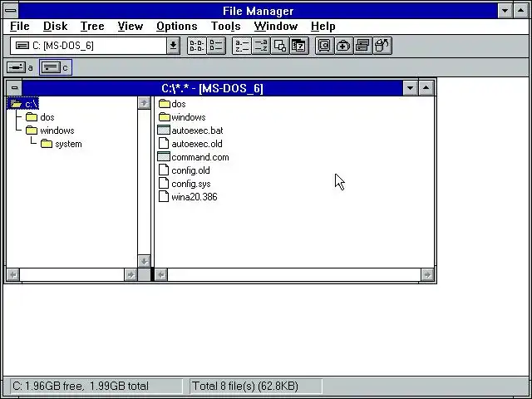Open the Disk menu
The width and height of the screenshot is (532, 399).
[x=56, y=26]
